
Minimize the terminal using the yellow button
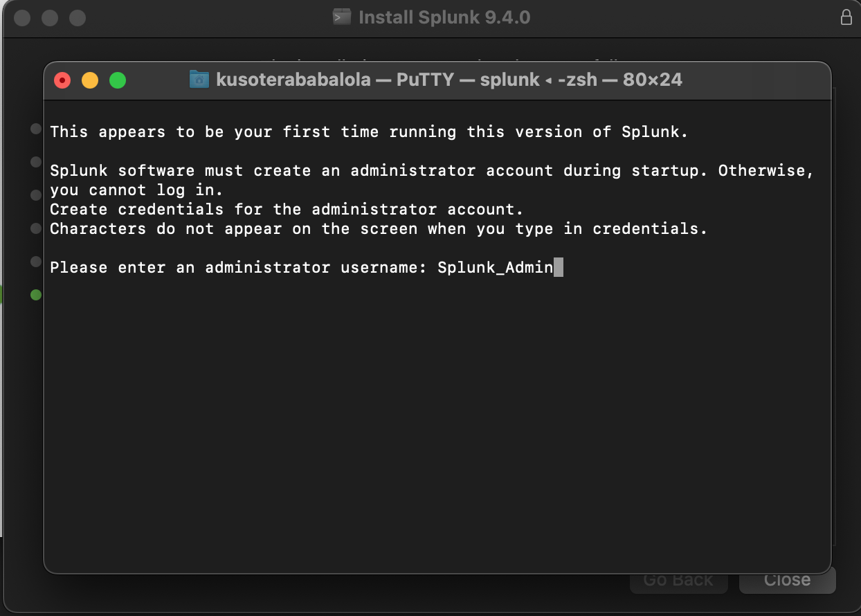click(90, 80)
